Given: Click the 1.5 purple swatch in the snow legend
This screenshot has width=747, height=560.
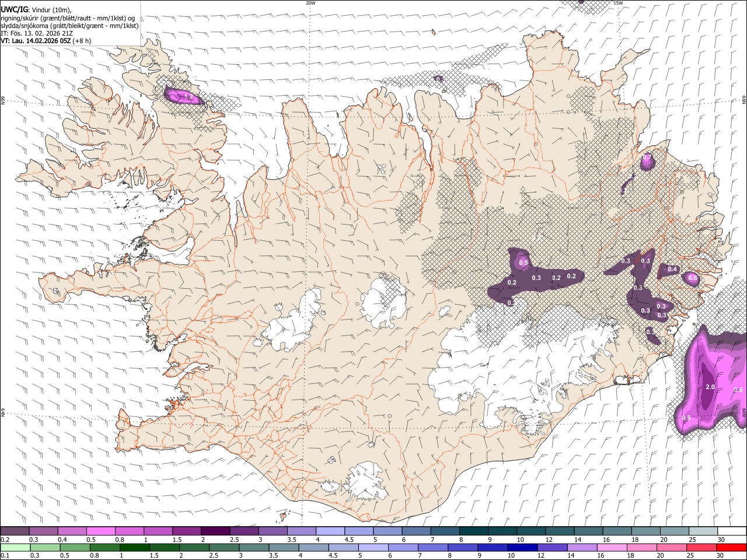Looking at the screenshot, I should coord(186,531).
